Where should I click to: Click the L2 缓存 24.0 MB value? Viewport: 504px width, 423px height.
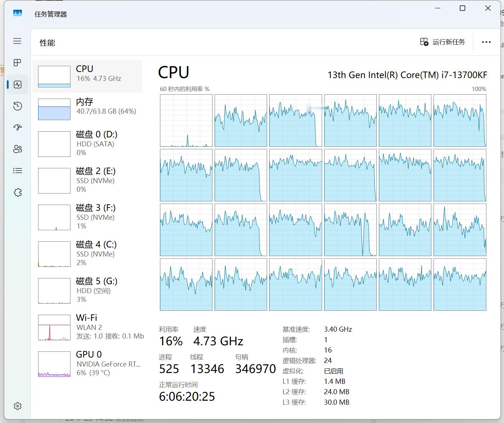[x=336, y=392]
